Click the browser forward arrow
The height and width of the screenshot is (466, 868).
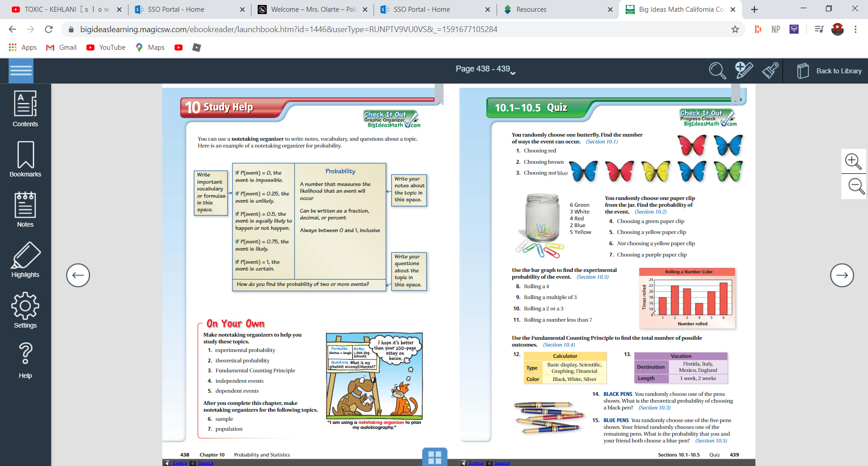coord(31,29)
